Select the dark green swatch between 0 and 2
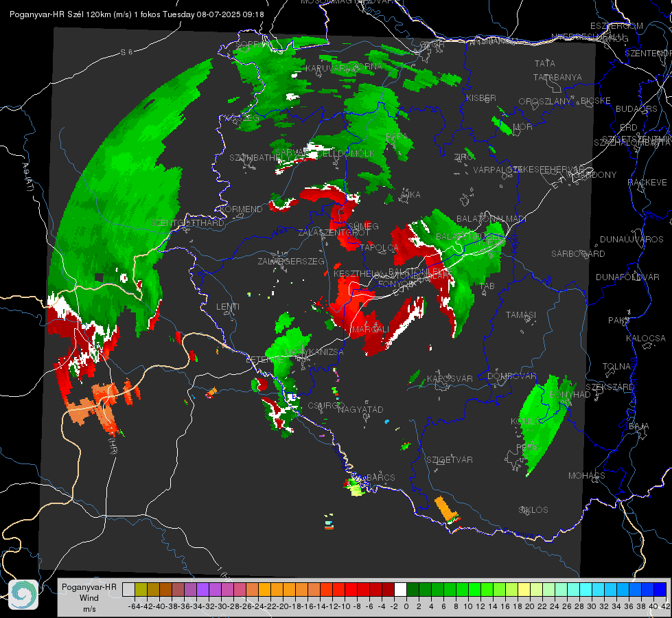The width and height of the screenshot is (672, 618). coord(413,589)
